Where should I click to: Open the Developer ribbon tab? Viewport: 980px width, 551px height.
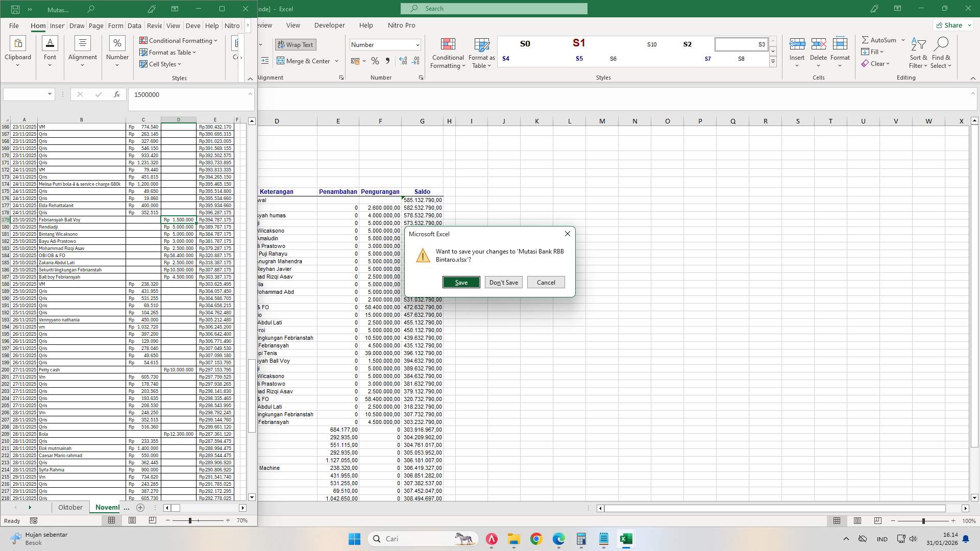tap(329, 25)
